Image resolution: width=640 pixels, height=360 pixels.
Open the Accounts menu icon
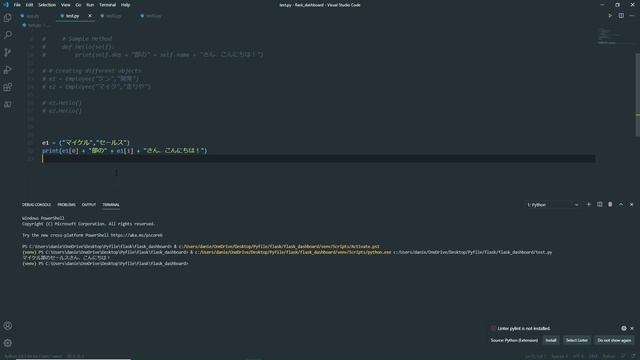[x=7, y=326]
